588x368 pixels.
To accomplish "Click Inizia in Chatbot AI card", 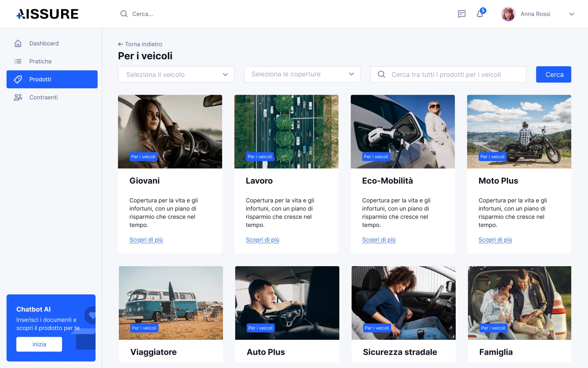I will 39,344.
